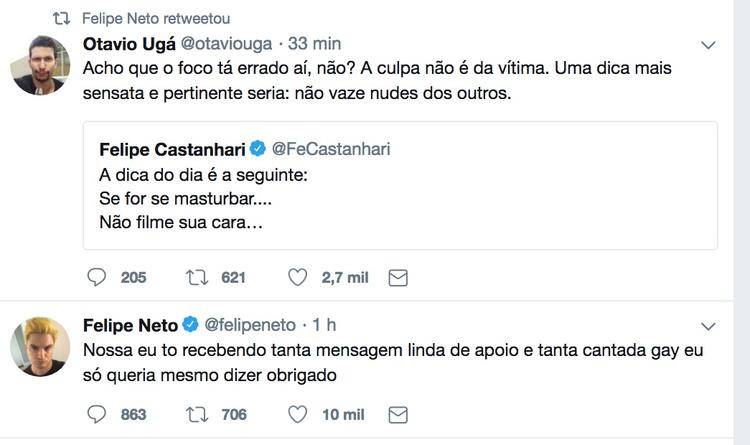Share Felipe Neto's tweet via direct message icon
Image resolution: width=750 pixels, height=445 pixels.
[x=397, y=414]
